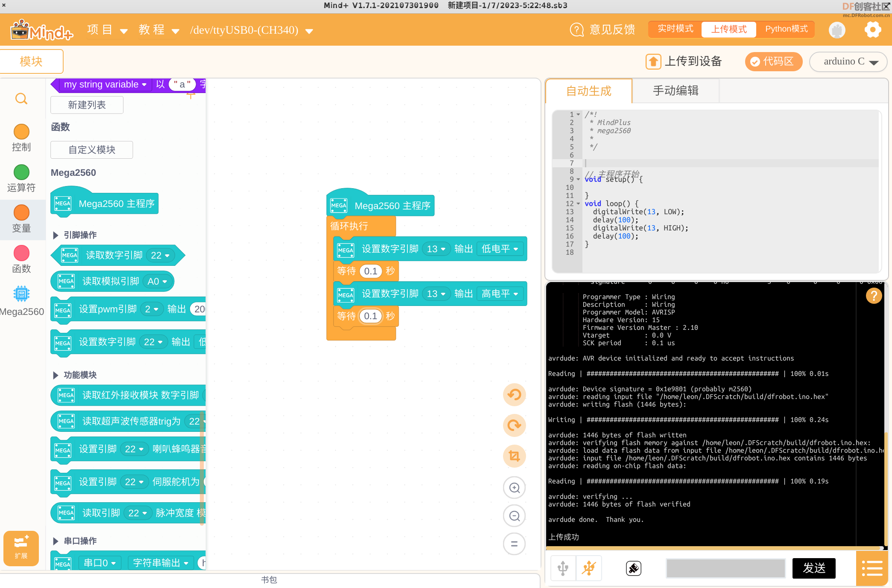Open the orange list menu icon

pos(872,568)
